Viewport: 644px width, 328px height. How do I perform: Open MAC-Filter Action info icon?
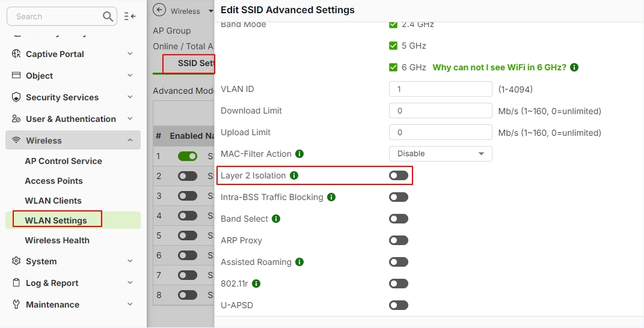coord(299,154)
